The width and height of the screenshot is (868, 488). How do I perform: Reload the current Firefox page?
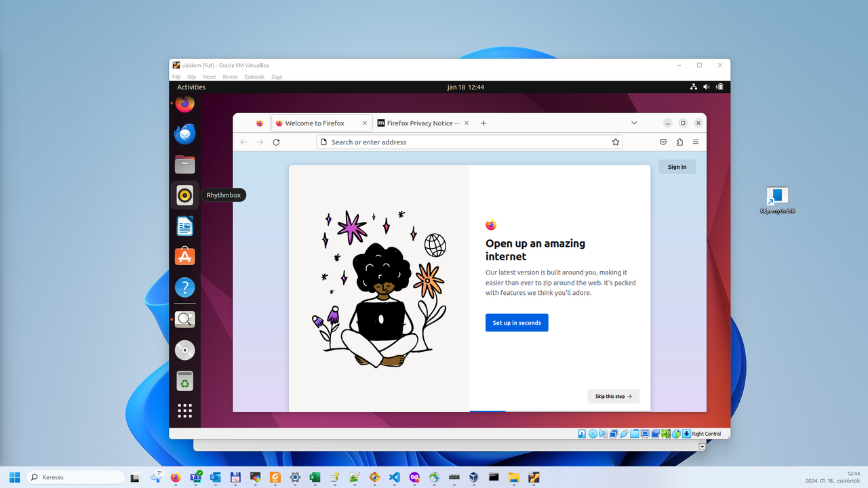click(x=276, y=142)
